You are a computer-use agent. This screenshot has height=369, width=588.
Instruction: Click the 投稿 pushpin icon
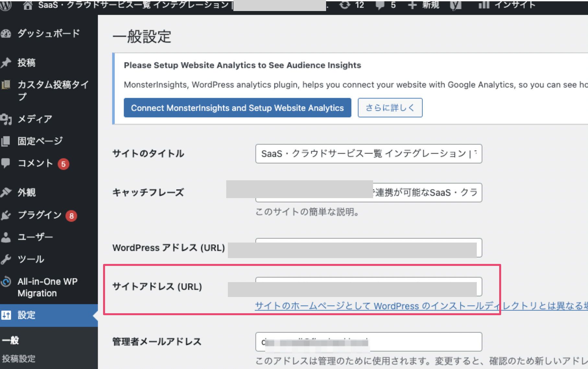(6, 63)
